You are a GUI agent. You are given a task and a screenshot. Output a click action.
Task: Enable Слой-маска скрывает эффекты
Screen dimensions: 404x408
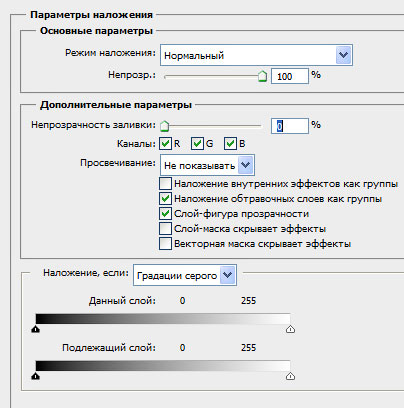click(165, 229)
